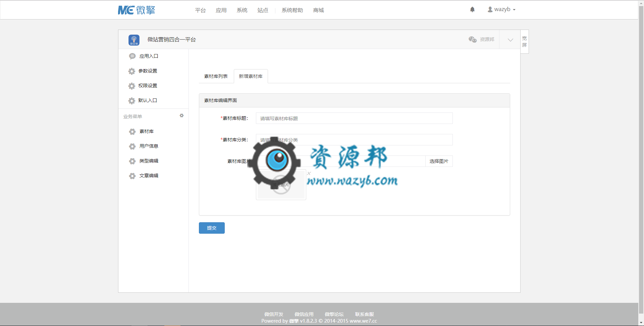This screenshot has width=644, height=326.
Task: Click the 资源邦 account label
Action: 487,40
